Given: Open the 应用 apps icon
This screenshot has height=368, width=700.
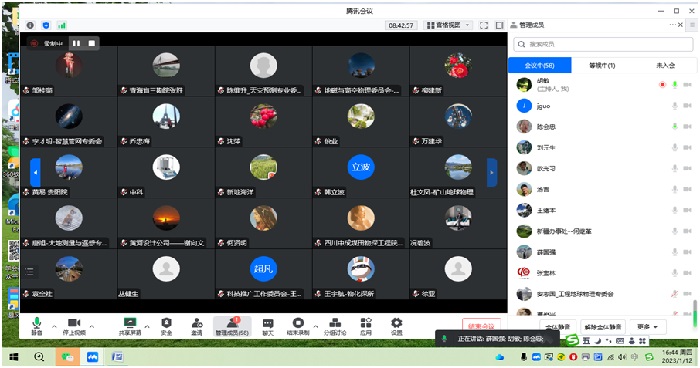Looking at the screenshot, I should click(366, 326).
